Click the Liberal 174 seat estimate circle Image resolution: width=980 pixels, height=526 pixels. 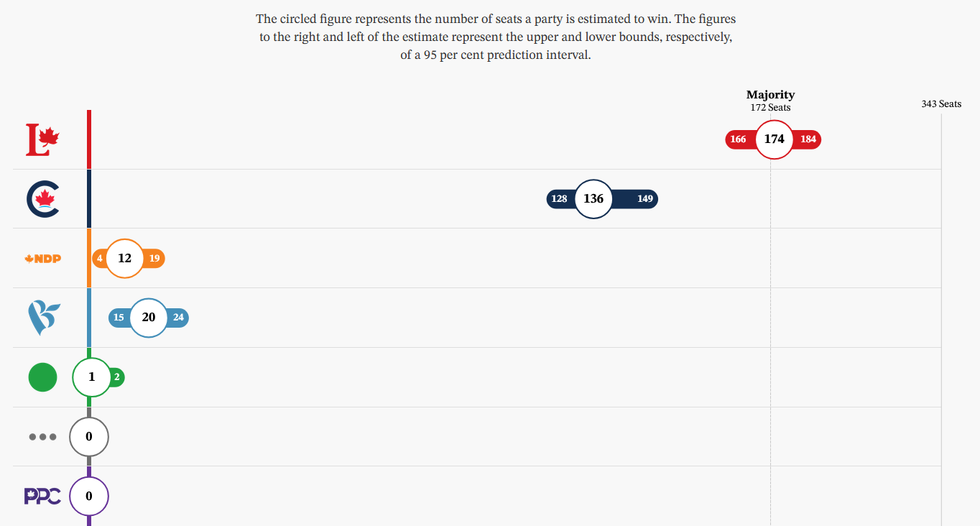tap(774, 139)
